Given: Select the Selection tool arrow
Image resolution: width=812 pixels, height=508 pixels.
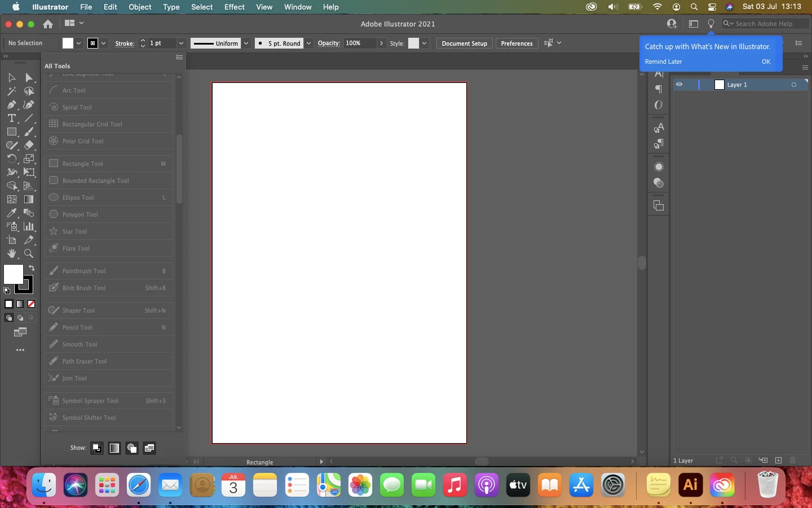Looking at the screenshot, I should tap(11, 77).
